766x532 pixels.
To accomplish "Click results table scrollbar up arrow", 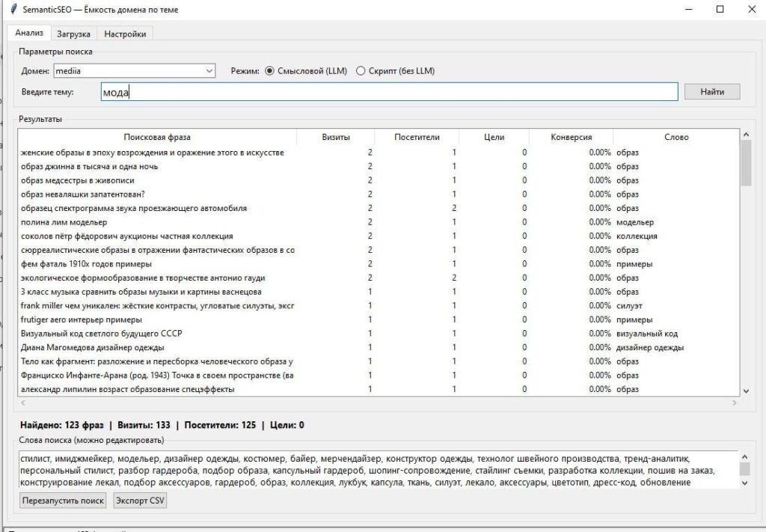I will tap(746, 135).
